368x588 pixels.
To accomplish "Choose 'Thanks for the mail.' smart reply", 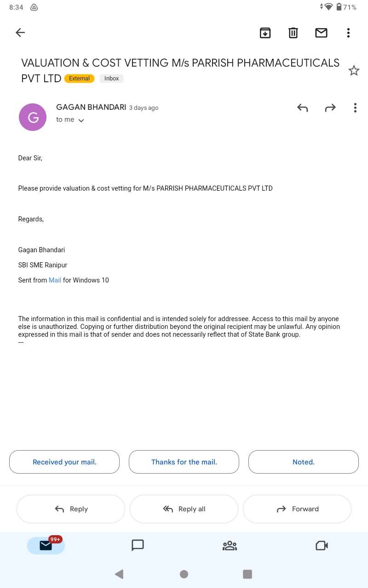I will 184,462.
